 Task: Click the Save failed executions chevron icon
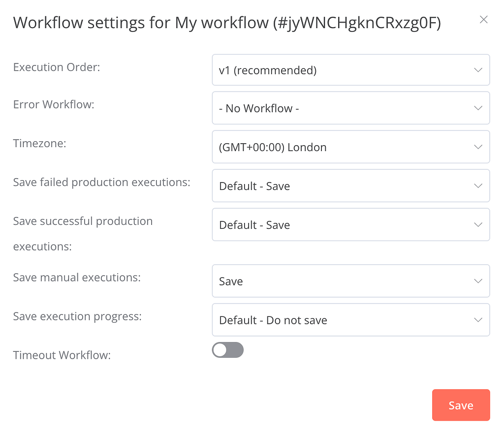(478, 186)
